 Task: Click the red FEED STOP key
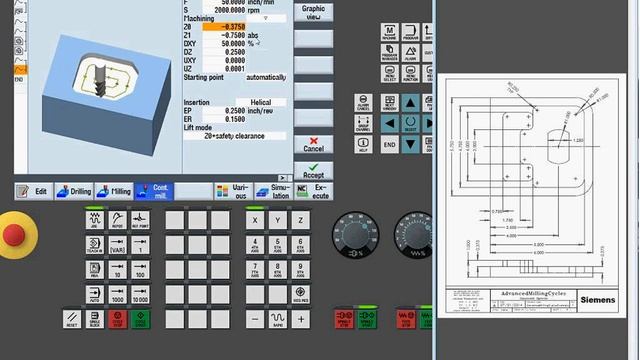(406, 319)
